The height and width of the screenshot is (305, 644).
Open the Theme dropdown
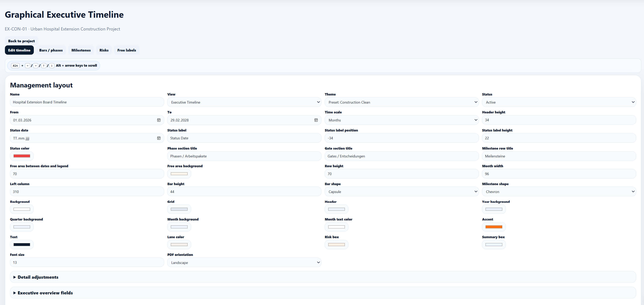tap(401, 102)
